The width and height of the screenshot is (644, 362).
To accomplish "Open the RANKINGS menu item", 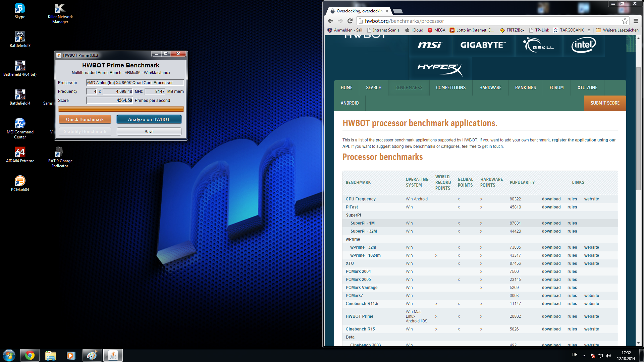I will point(526,87).
